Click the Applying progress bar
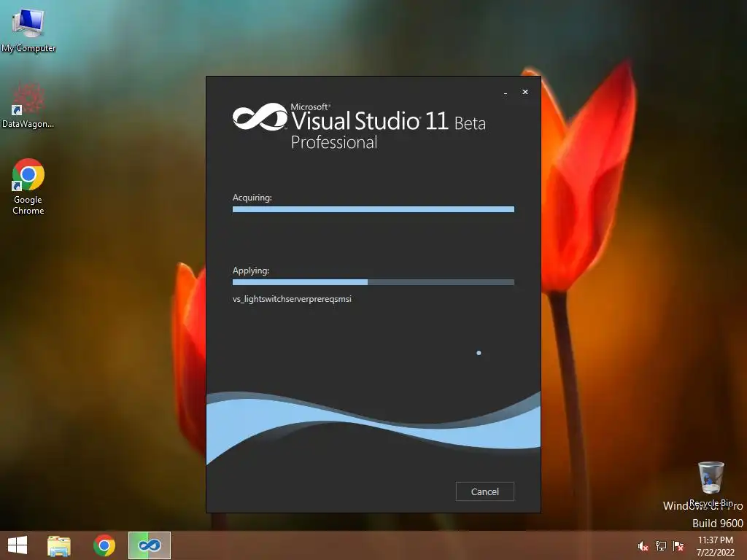Viewport: 747px width, 560px height. 373,282
